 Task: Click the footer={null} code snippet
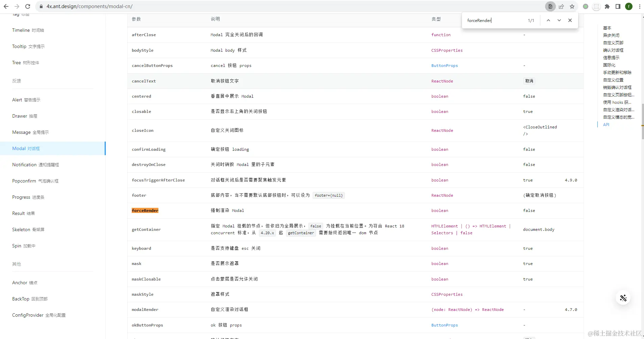coord(329,195)
